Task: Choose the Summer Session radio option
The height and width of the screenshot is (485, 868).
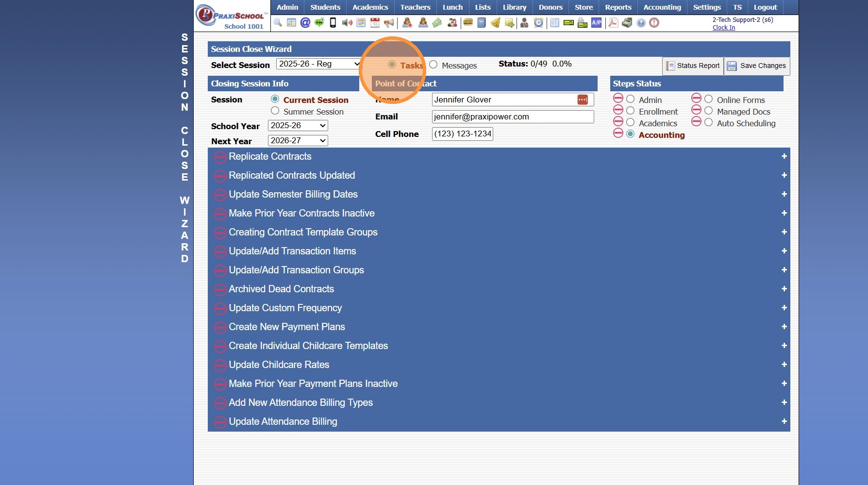Action: pyautogui.click(x=275, y=111)
